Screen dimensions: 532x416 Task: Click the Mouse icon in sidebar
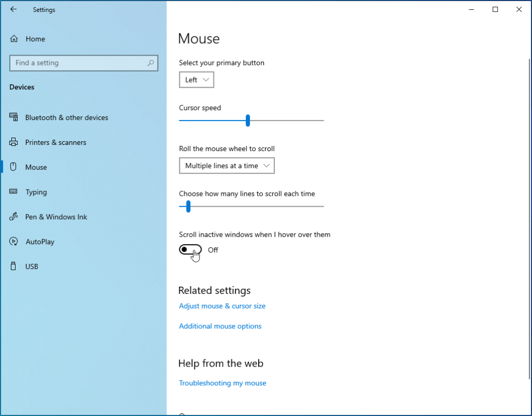(14, 167)
